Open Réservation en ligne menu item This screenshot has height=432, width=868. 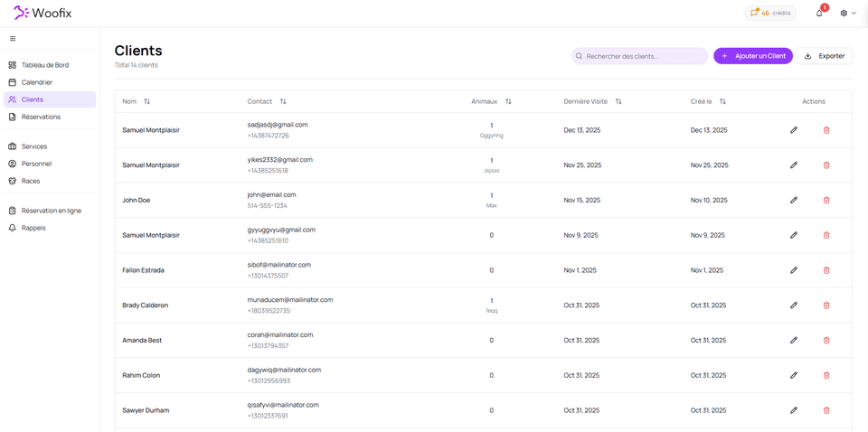point(52,211)
